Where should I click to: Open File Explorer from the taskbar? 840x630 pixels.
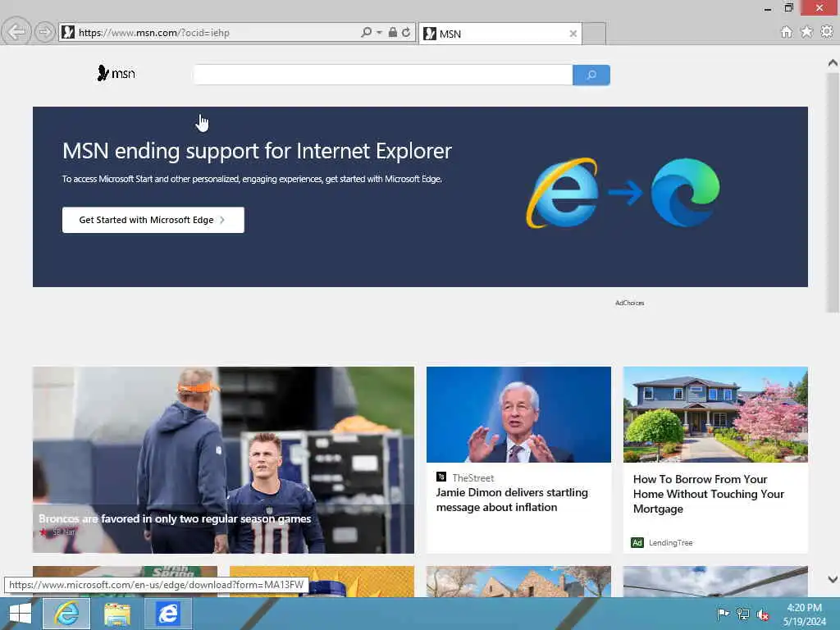point(117,614)
